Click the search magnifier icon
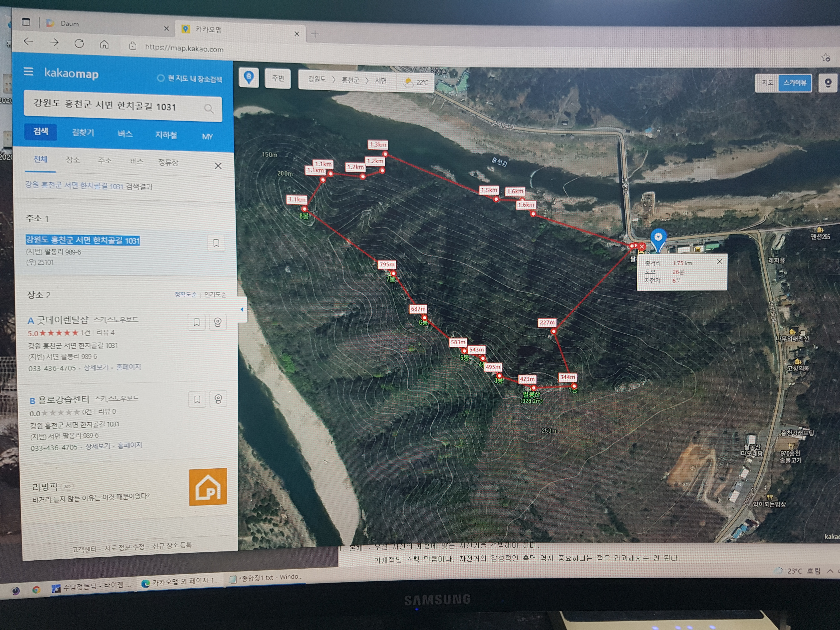Viewport: 840px width, 630px height. (x=209, y=109)
